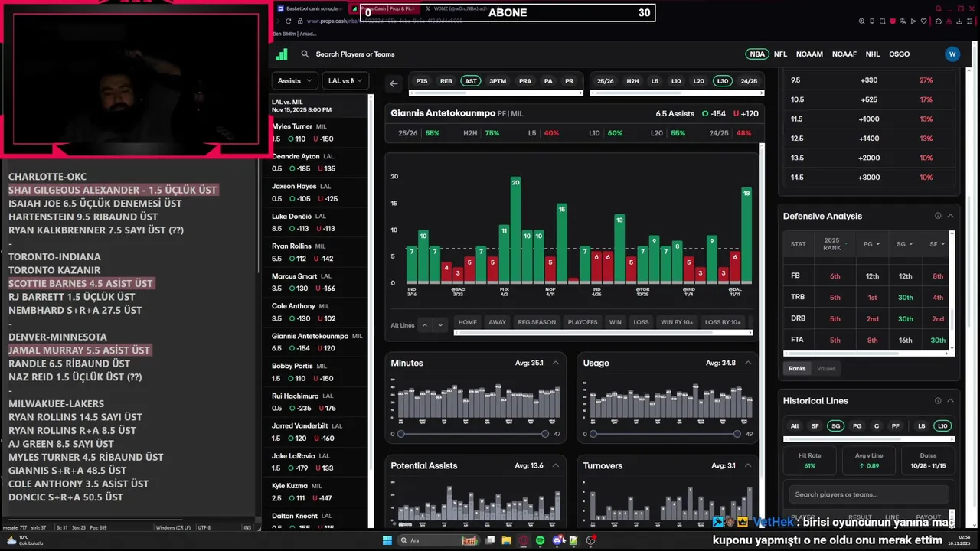Collapse the Historical Lines panel
This screenshot has width=980, height=551.
pyautogui.click(x=950, y=400)
